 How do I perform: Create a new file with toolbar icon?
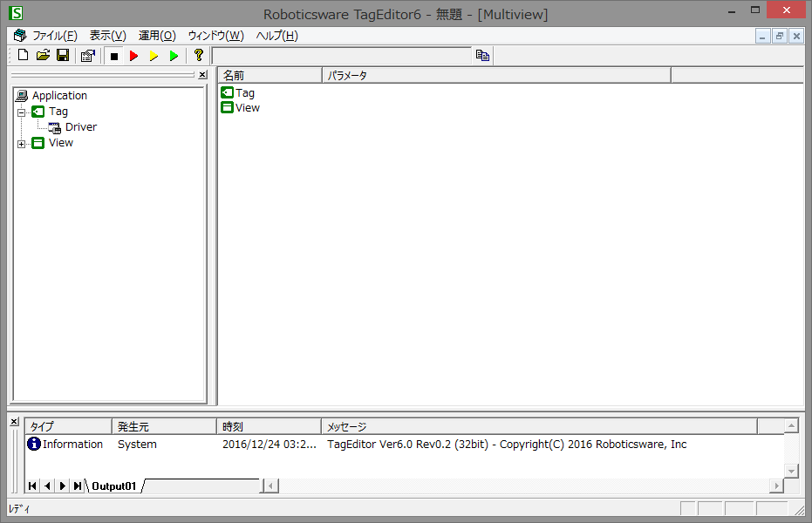(23, 56)
